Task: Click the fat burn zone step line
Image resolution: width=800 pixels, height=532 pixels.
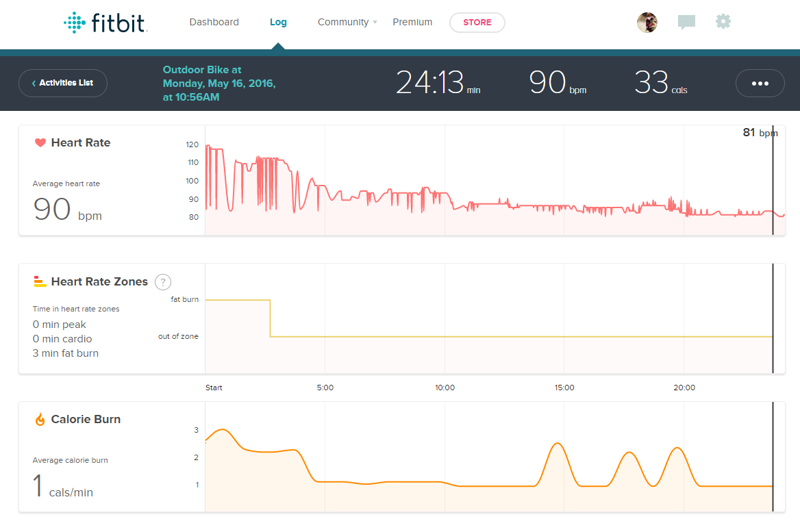Action: [238, 300]
